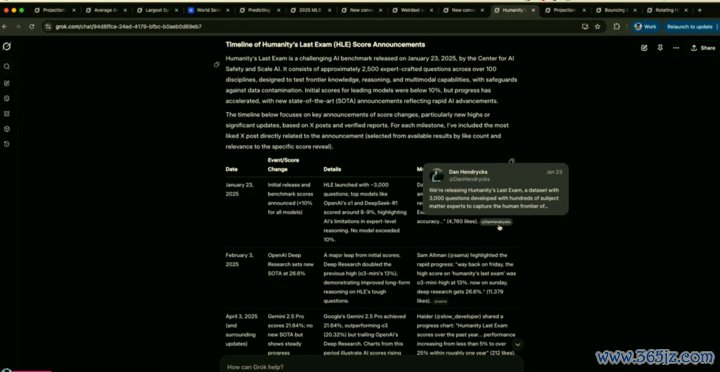Click the @DanHendrycks handle in preview card
Screen dimensions: 720x372
469,179
